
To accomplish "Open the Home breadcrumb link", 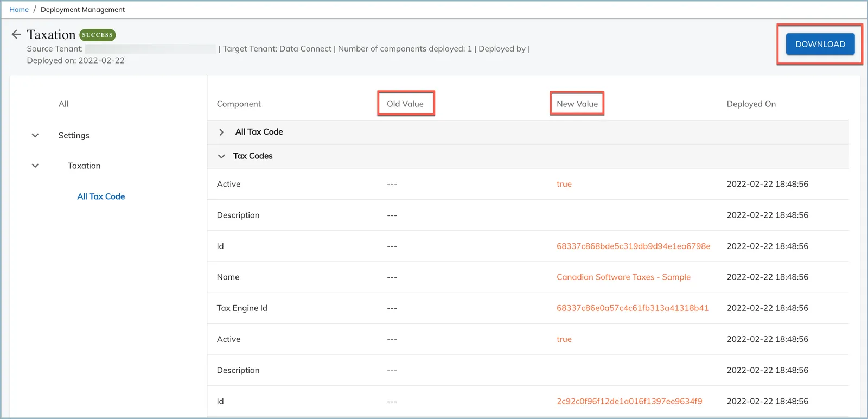I will coord(19,10).
